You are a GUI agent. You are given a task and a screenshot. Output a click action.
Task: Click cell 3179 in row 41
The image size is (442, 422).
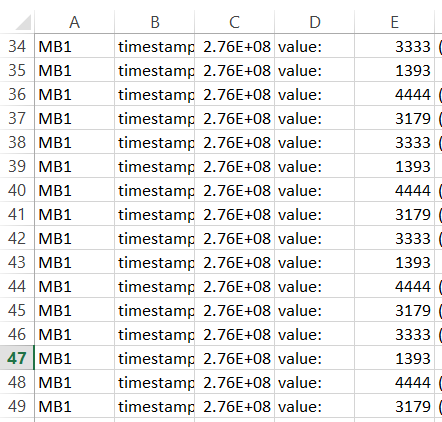pos(394,214)
